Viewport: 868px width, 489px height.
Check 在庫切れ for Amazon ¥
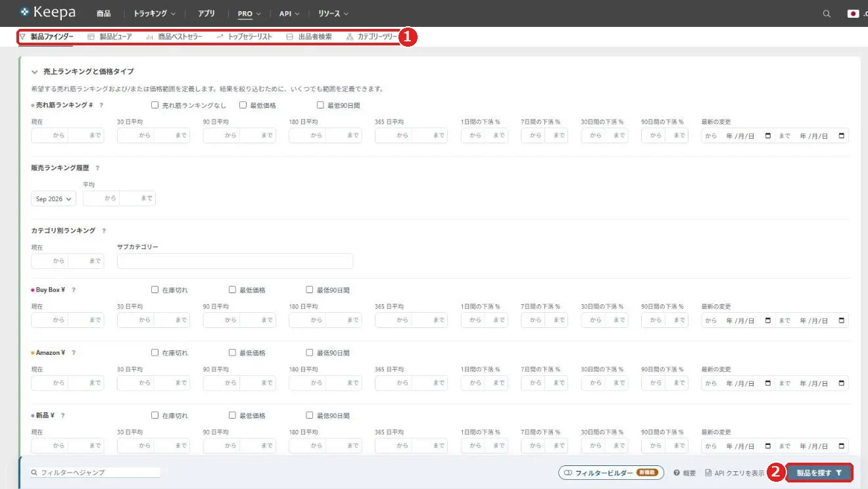155,352
